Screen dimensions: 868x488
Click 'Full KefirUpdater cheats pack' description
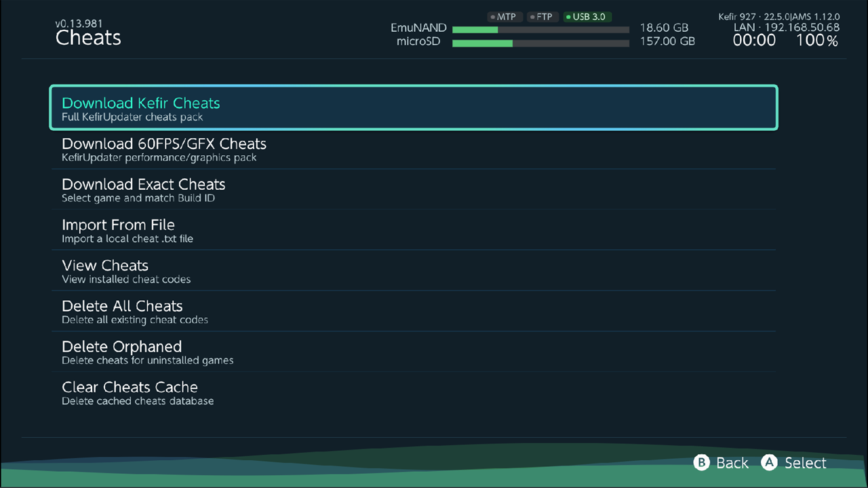(132, 117)
